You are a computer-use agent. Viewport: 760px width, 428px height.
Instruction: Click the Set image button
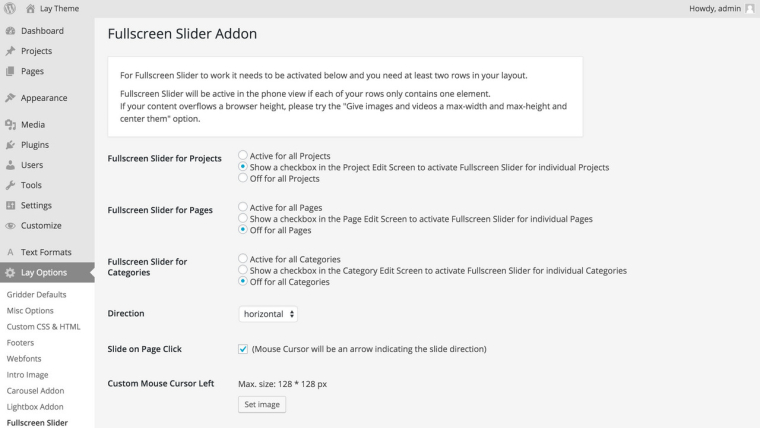(x=263, y=405)
